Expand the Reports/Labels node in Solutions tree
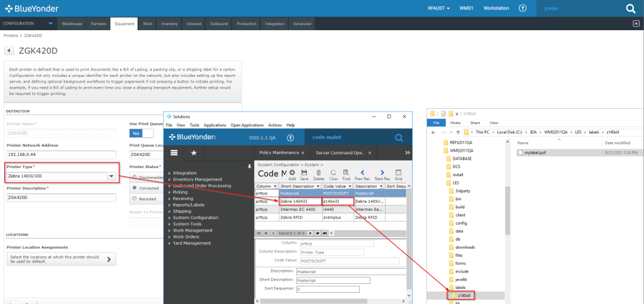The width and height of the screenshot is (644, 304). click(170, 205)
